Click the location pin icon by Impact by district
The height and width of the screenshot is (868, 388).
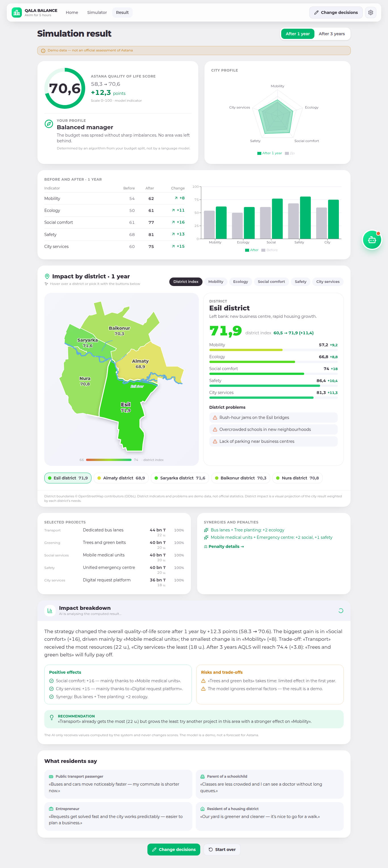(47, 276)
